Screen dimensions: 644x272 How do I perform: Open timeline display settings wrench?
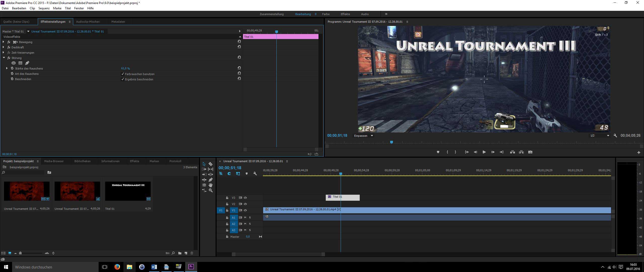pyautogui.click(x=255, y=174)
